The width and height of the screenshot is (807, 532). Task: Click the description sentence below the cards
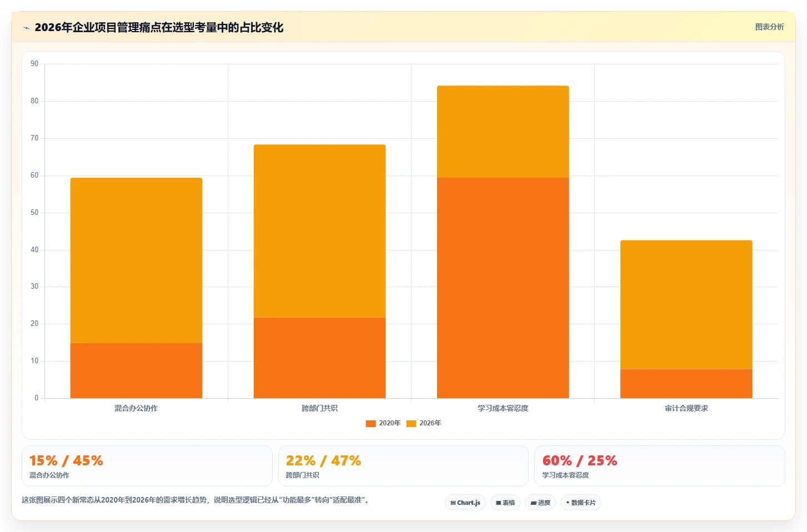click(x=196, y=500)
